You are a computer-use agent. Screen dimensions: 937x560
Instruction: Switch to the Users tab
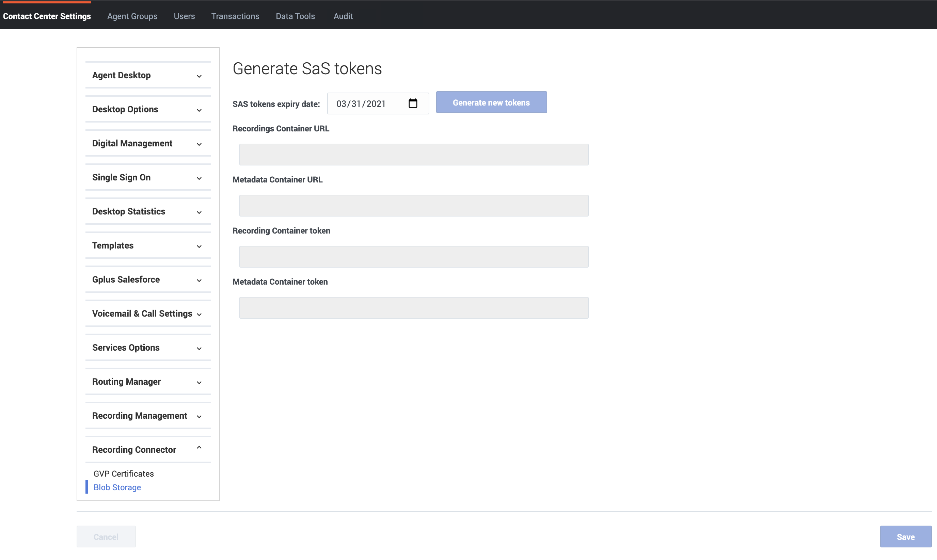(184, 16)
